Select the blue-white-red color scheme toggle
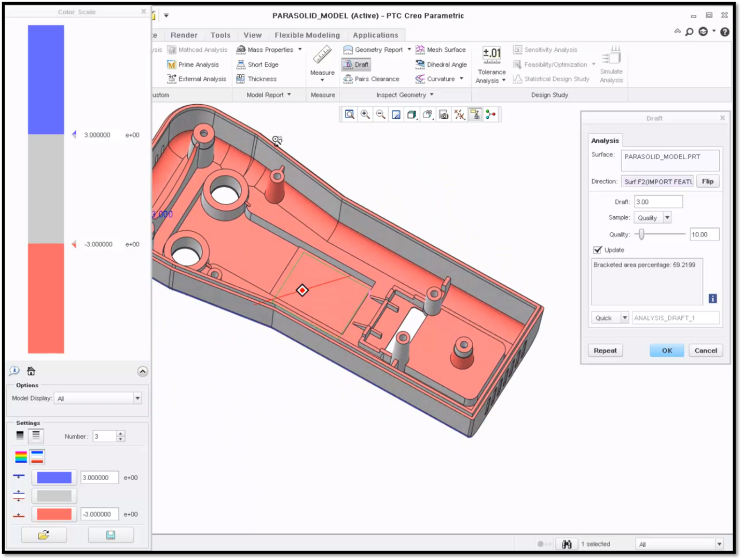The width and height of the screenshot is (742, 560). coord(37,457)
